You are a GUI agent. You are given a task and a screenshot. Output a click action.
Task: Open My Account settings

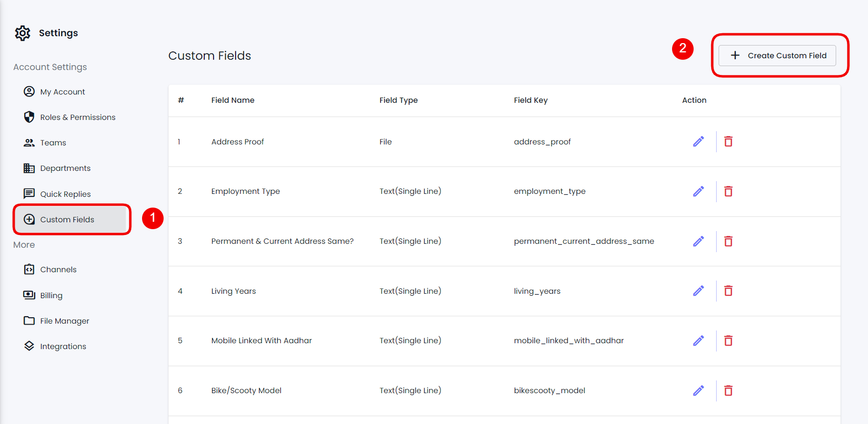pos(62,92)
